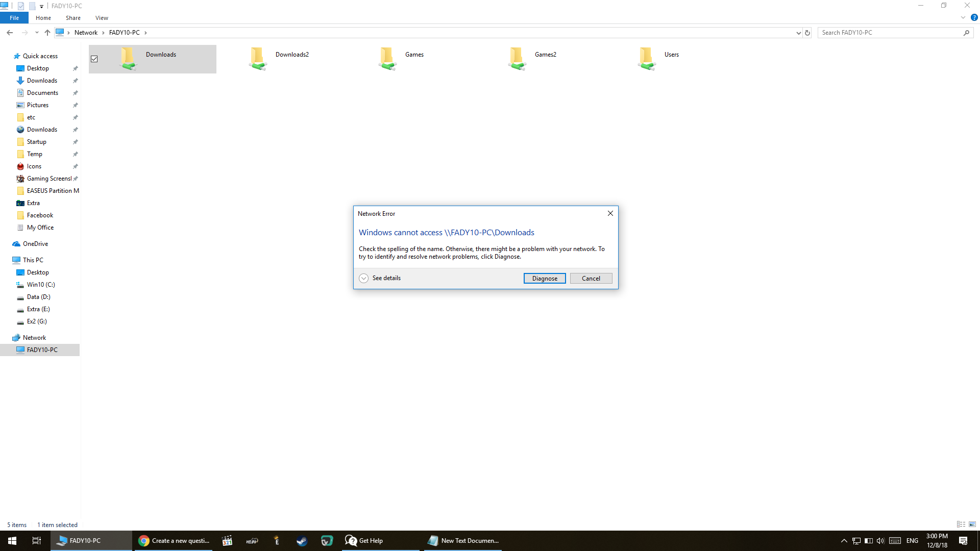Open the address bar history dropdown

pyautogui.click(x=798, y=33)
